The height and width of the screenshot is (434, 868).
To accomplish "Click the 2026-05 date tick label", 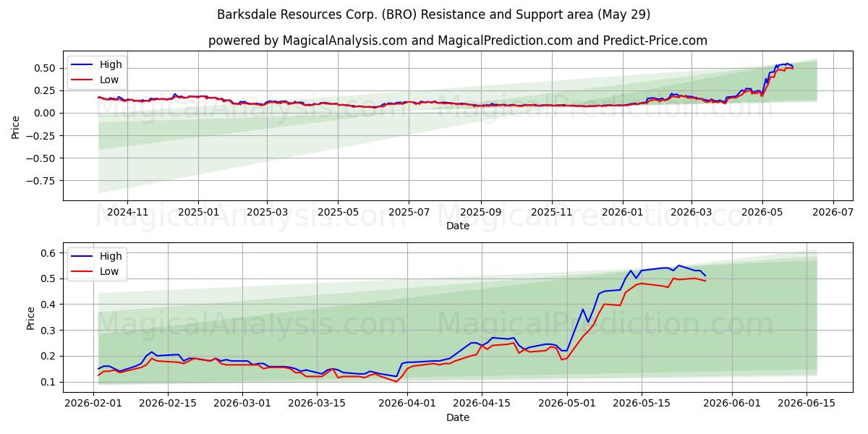I will [762, 213].
